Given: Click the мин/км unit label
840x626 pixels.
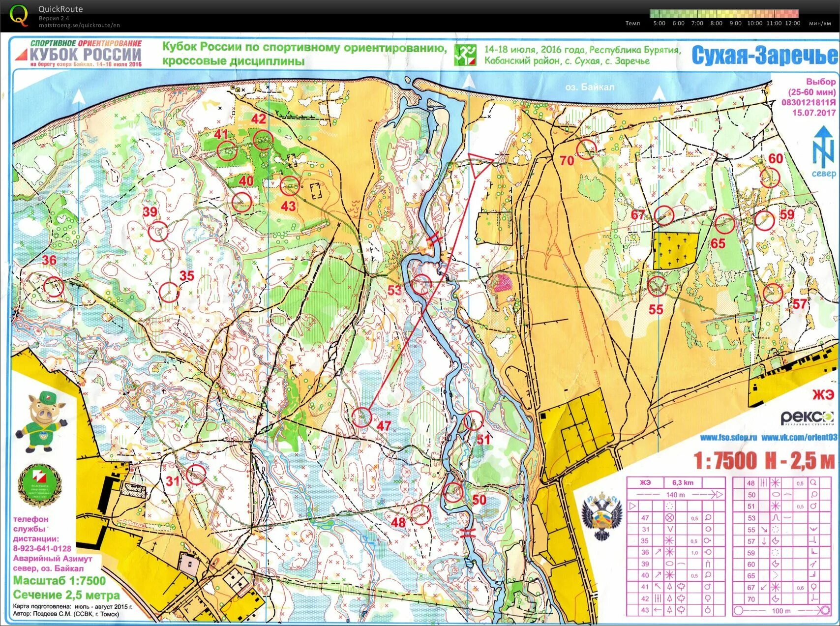Looking at the screenshot, I should [820, 23].
